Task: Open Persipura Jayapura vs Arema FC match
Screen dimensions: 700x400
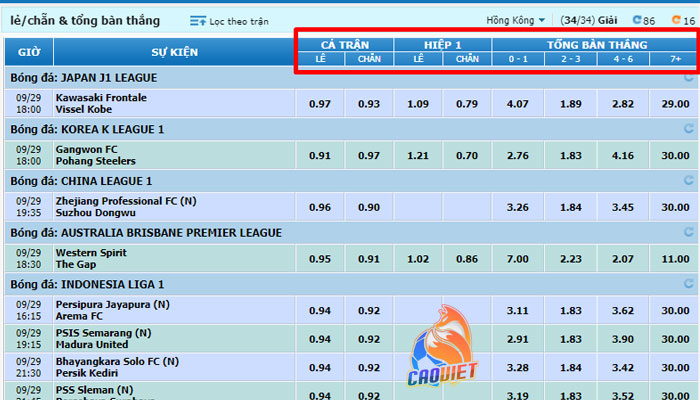Action: tap(112, 310)
